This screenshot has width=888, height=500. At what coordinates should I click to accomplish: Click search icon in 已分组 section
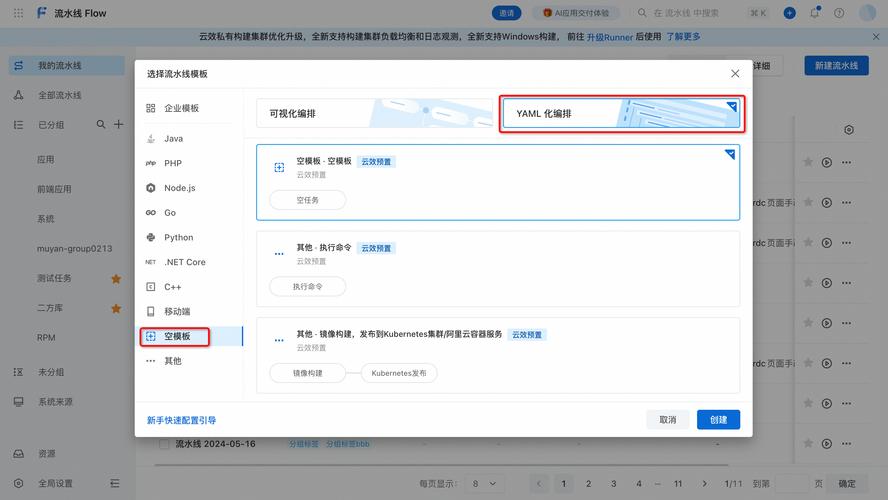(101, 124)
